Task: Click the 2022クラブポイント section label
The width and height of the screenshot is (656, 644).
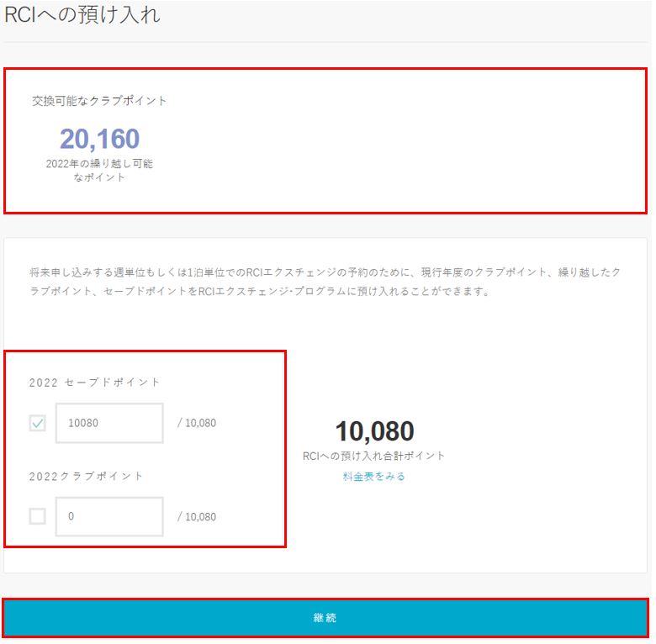Action: pyautogui.click(x=86, y=477)
